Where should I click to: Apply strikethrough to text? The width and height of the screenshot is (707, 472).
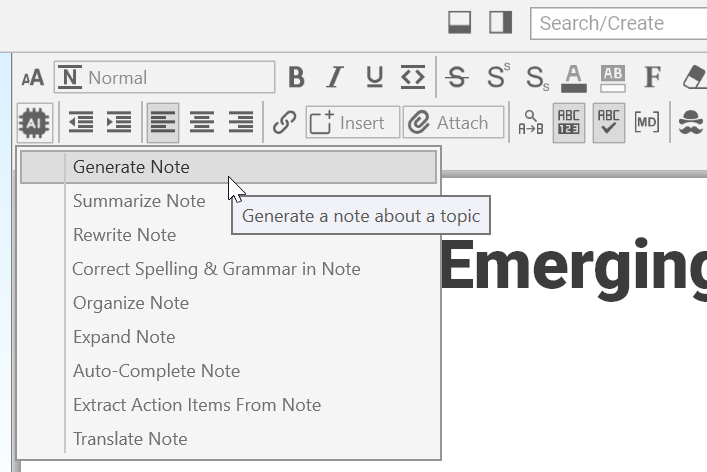(x=457, y=78)
